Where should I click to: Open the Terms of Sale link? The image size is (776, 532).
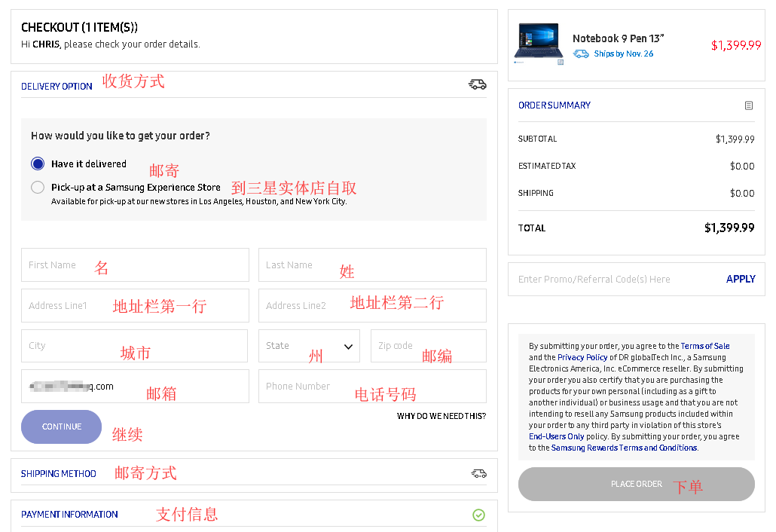click(705, 346)
